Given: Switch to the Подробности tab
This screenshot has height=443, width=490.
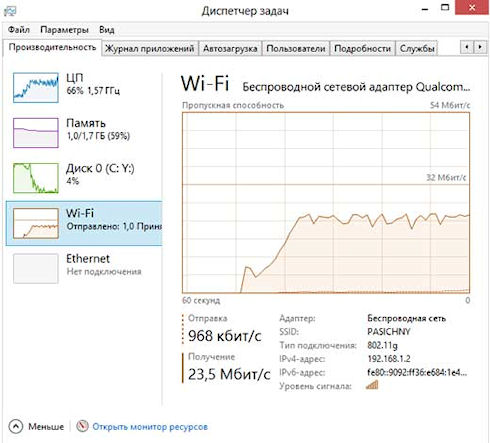Looking at the screenshot, I should point(362,49).
